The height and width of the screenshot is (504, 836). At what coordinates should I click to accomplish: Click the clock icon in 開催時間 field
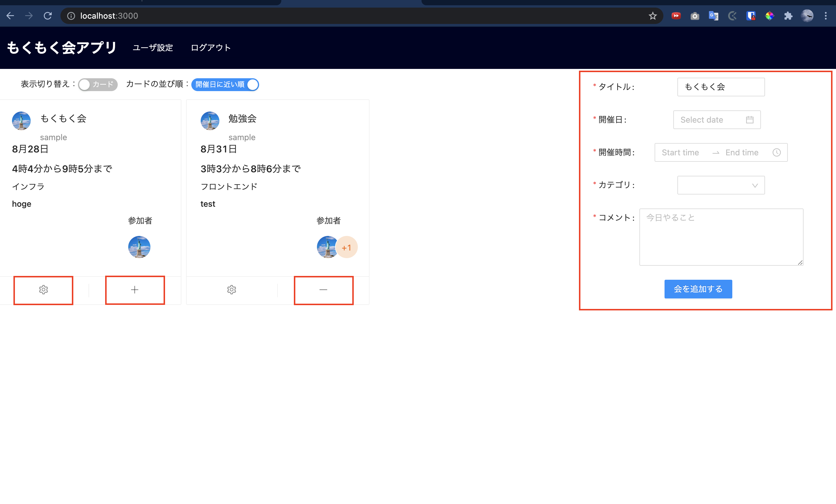click(x=777, y=153)
